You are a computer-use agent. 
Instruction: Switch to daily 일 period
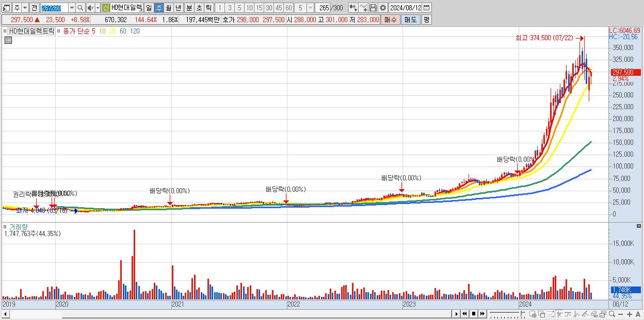(x=149, y=8)
